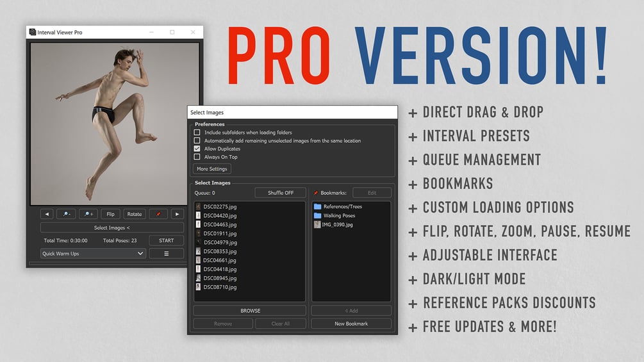Zoom out with the minus magnifier button
The image size is (644, 362).
pyautogui.click(x=66, y=214)
